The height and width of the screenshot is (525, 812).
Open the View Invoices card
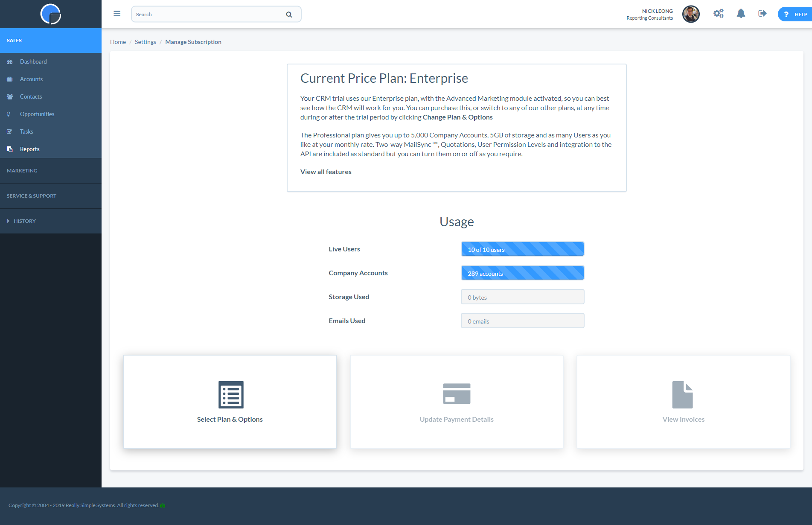pos(683,402)
